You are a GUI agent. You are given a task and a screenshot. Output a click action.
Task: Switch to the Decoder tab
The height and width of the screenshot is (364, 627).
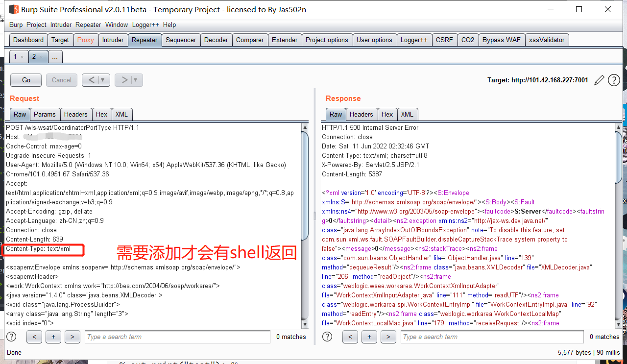pyautogui.click(x=216, y=40)
